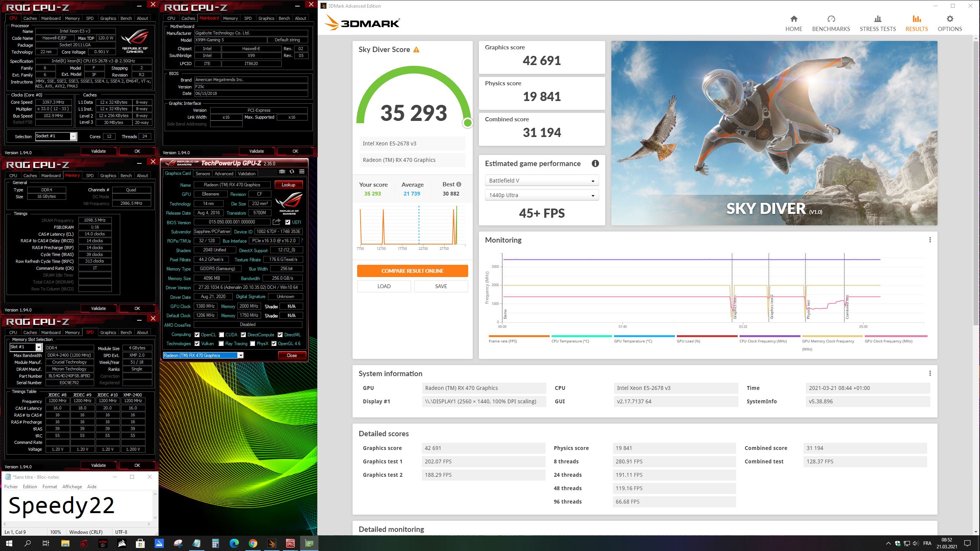Show hidden system tray icons
The image size is (980, 551).
888,543
